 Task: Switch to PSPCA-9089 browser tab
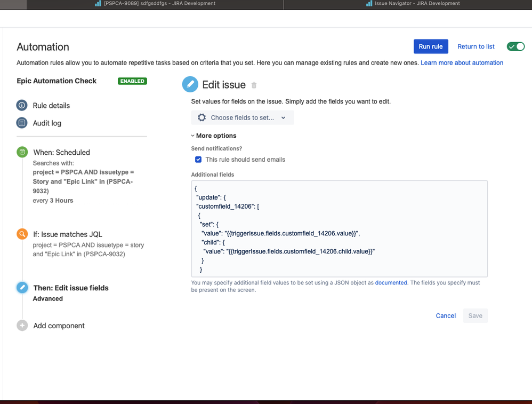pyautogui.click(x=155, y=4)
